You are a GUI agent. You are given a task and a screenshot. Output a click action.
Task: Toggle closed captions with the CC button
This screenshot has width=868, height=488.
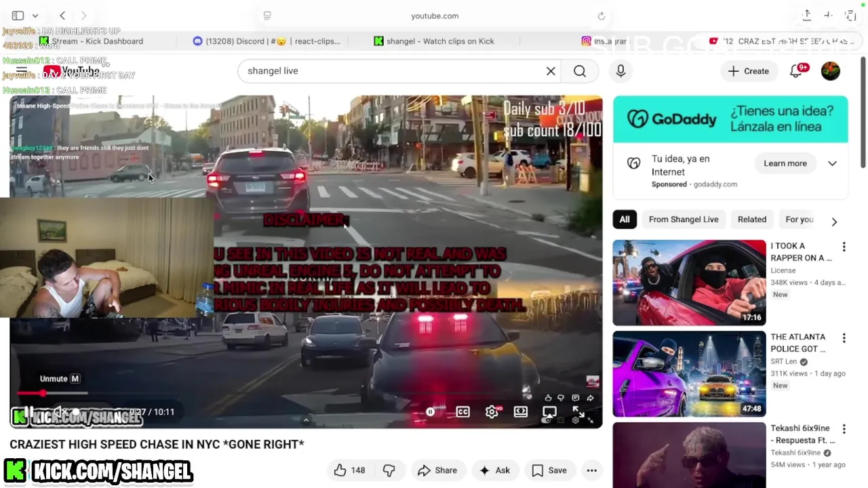(463, 411)
